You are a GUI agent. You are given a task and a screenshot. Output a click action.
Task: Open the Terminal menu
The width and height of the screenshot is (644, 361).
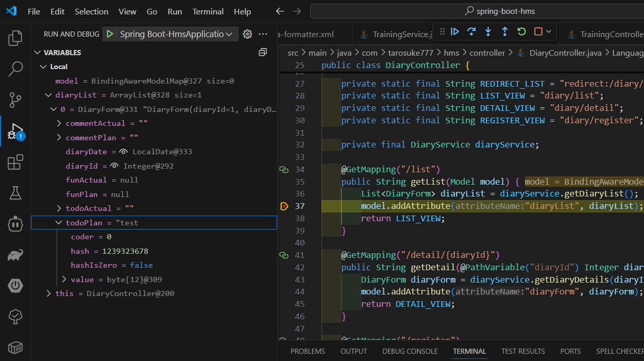(x=209, y=11)
